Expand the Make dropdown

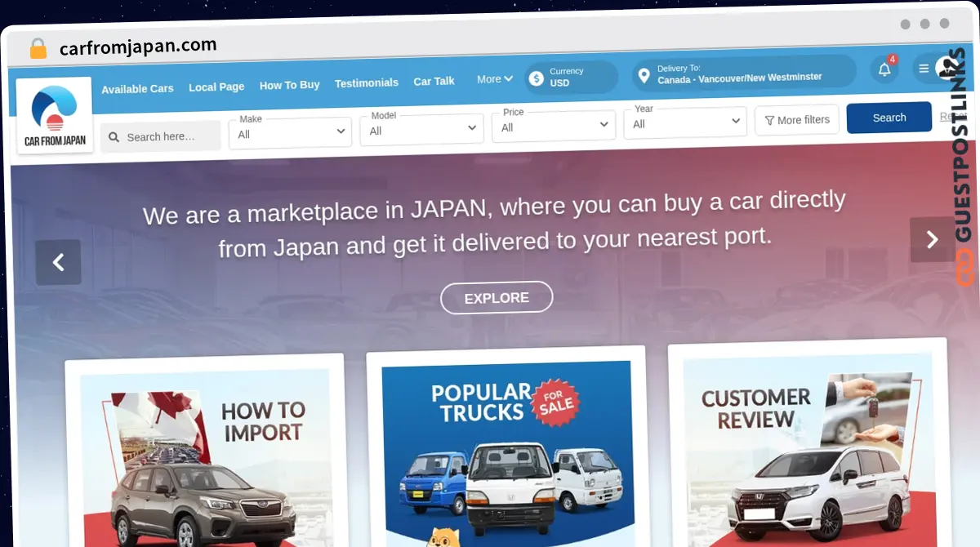tap(290, 132)
